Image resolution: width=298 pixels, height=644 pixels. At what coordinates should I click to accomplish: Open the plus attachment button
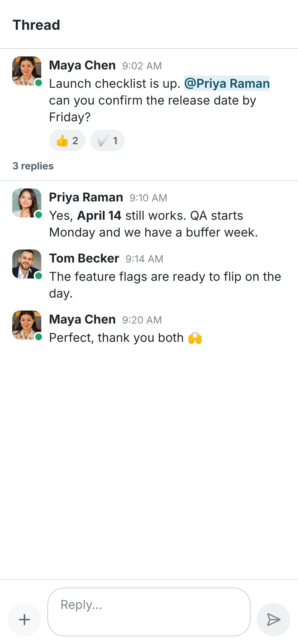point(24,620)
